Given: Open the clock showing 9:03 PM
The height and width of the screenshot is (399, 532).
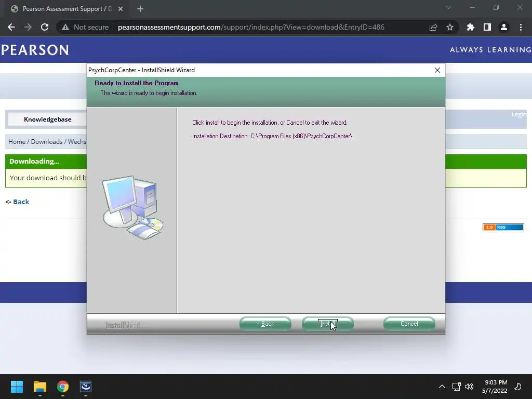Looking at the screenshot, I should (495, 387).
